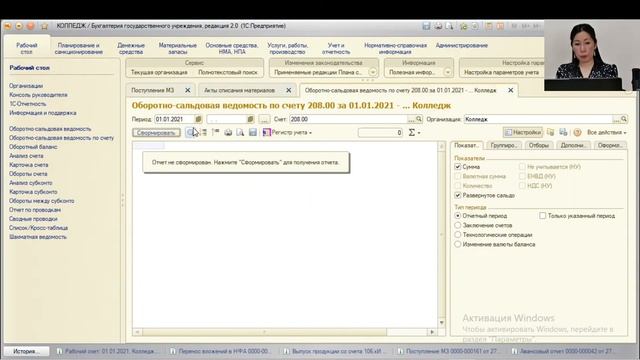Enable Только указанный период checkbox

coord(542,216)
